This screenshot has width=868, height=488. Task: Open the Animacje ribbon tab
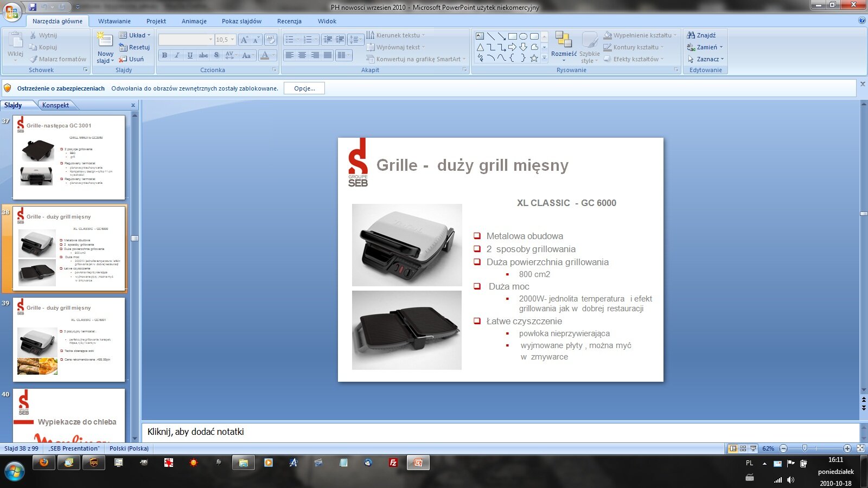tap(194, 21)
